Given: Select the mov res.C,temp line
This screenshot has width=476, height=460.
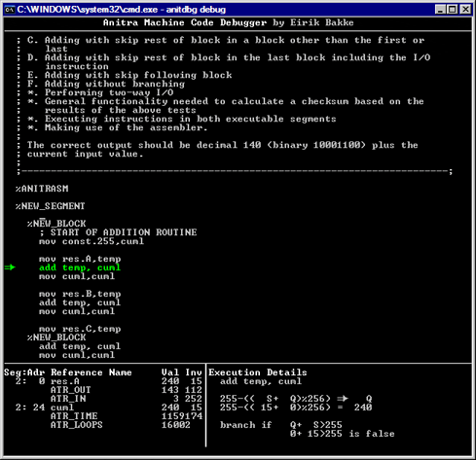Looking at the screenshot, I should (x=80, y=329).
